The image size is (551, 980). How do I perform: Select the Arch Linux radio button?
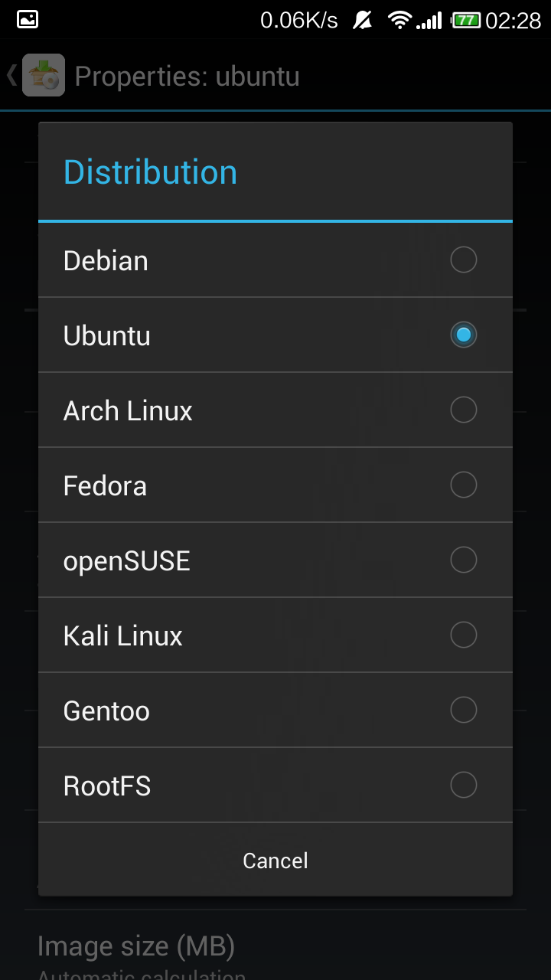(x=463, y=410)
